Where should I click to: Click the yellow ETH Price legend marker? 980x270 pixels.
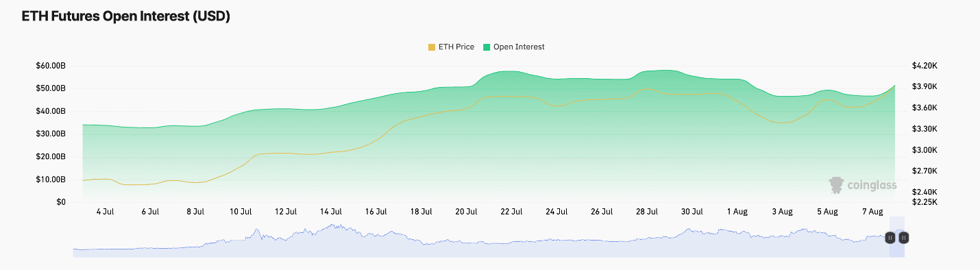[431, 47]
